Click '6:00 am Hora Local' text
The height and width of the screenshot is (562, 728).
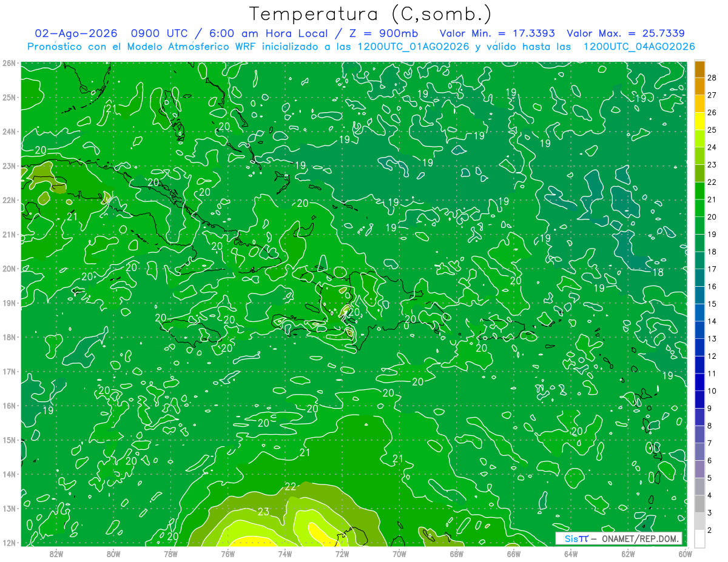click(268, 33)
